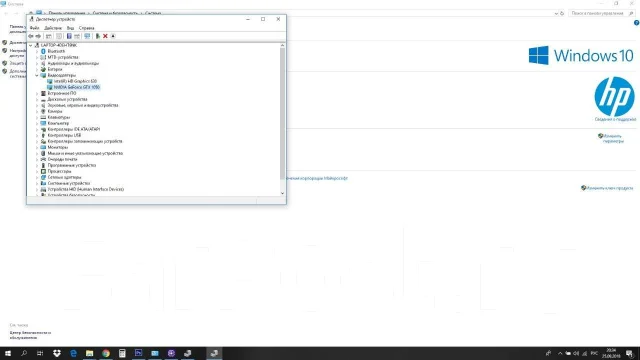Click the Изменить параметры link

pos(613,138)
